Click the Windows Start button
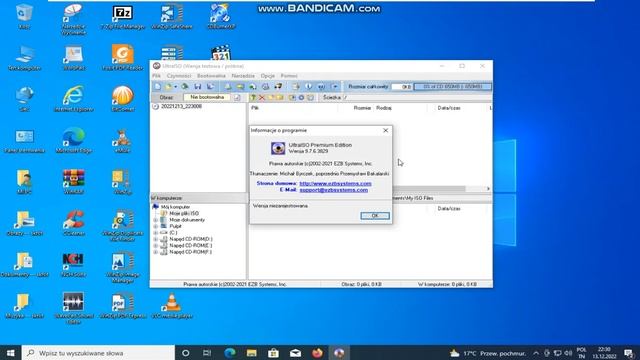640x360 pixels. (11, 353)
